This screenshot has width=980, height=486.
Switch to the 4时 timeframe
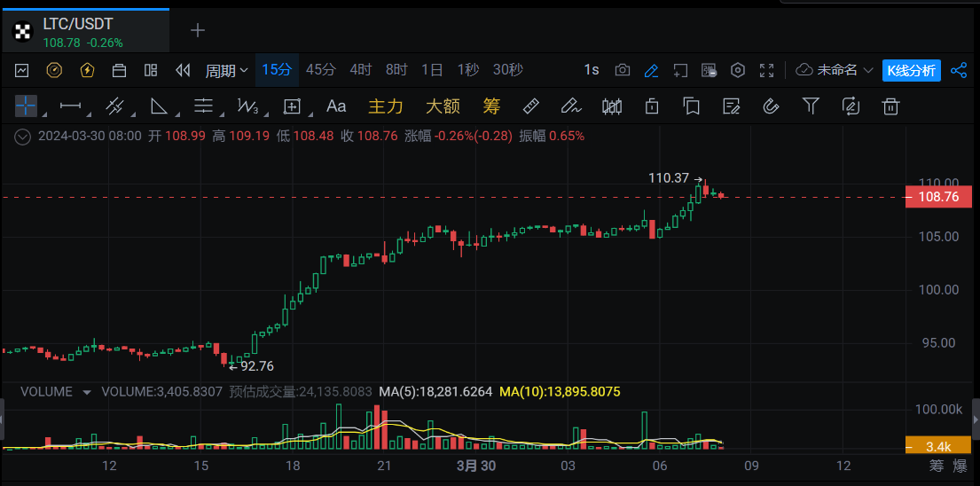(x=360, y=70)
